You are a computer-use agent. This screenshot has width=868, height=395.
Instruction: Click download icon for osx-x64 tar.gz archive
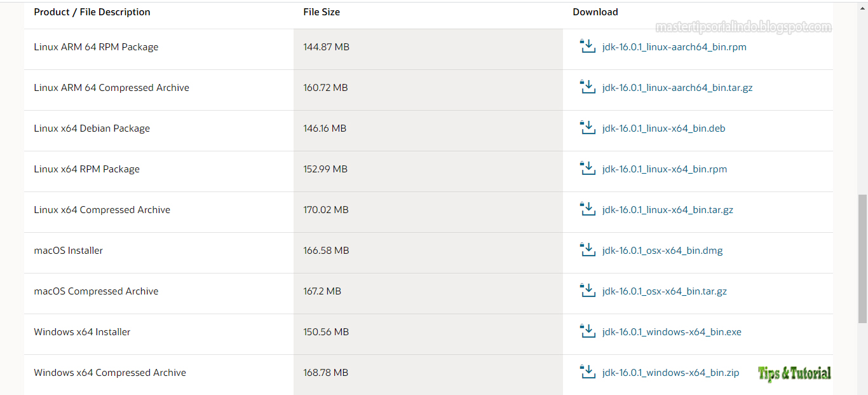click(588, 291)
